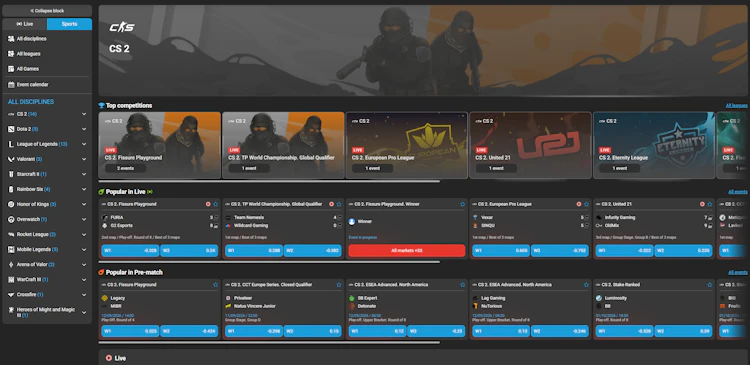
Task: Expand the Valorant discipline chevron
Action: point(84,159)
